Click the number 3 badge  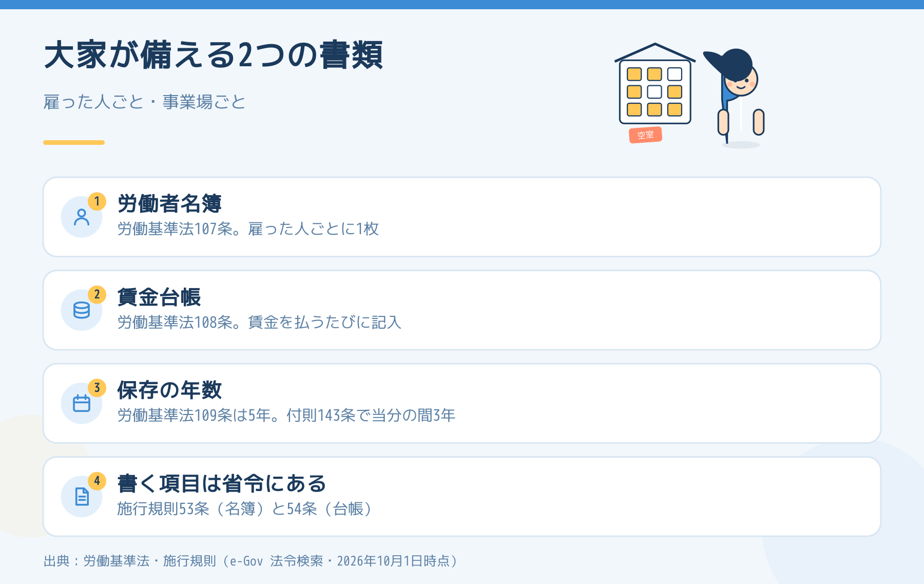(97, 388)
